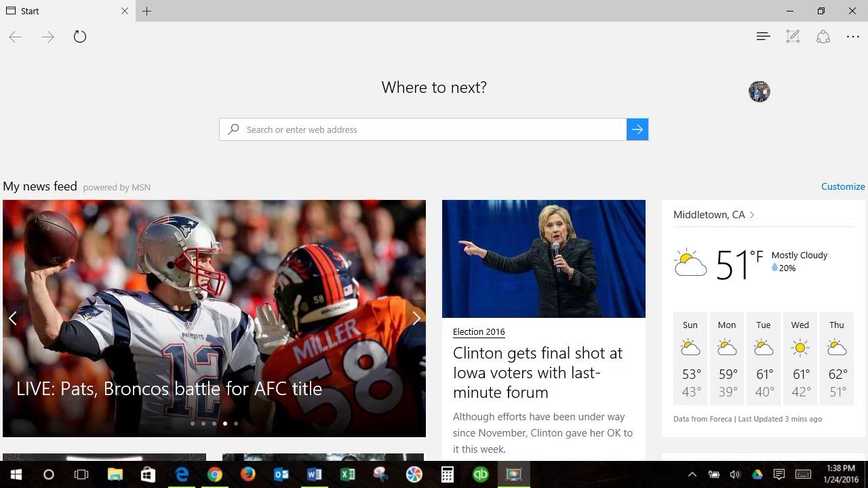This screenshot has width=868, height=488.
Task: Click the forward navigation arrow
Action: coord(47,37)
